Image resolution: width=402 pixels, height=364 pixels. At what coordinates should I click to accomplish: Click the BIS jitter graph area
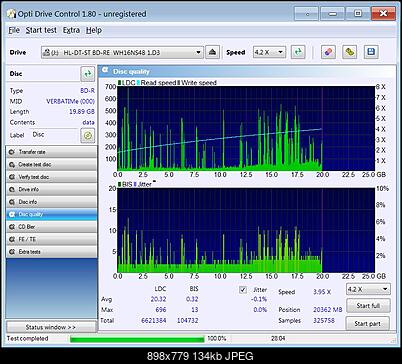pos(246,230)
